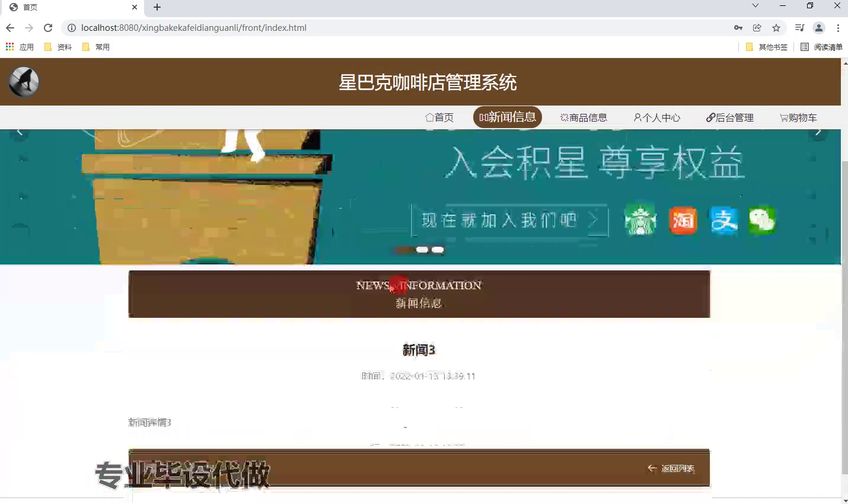Select the second carousel indicator dot
This screenshot has width=848, height=504.
point(422,250)
